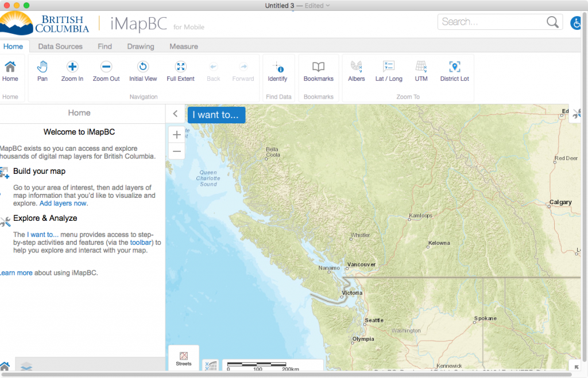The image size is (588, 378).
Task: Open the "I want to..." menu
Action: pyautogui.click(x=215, y=115)
